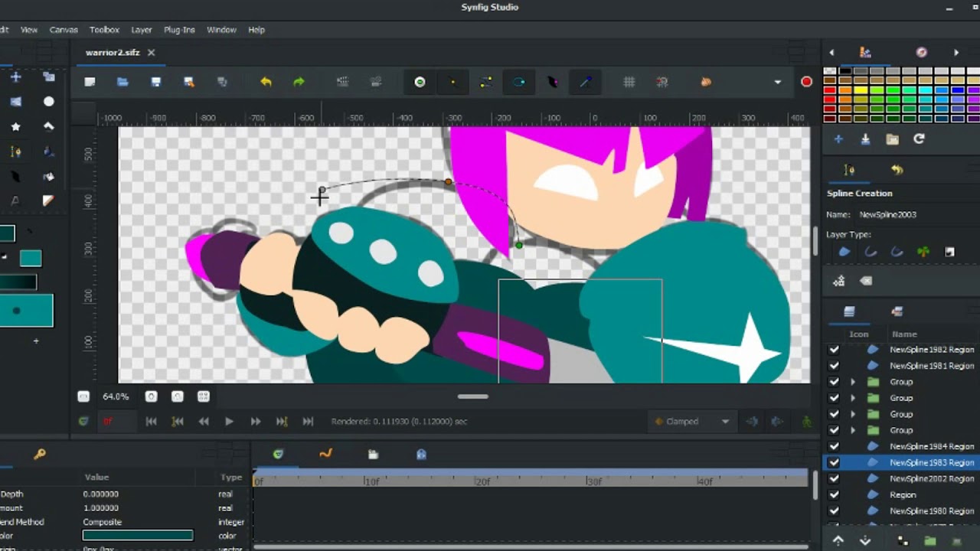
Task: Enable the Region layer type
Action: [x=844, y=252]
